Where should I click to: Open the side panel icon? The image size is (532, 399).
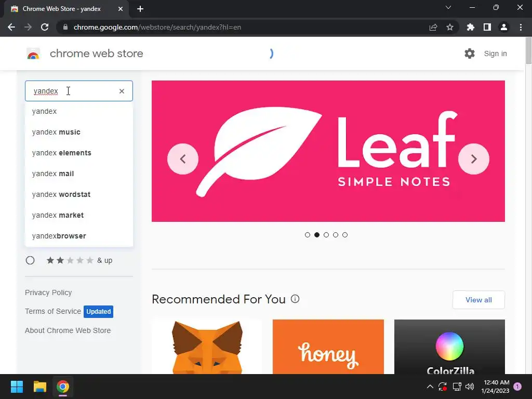click(x=487, y=27)
